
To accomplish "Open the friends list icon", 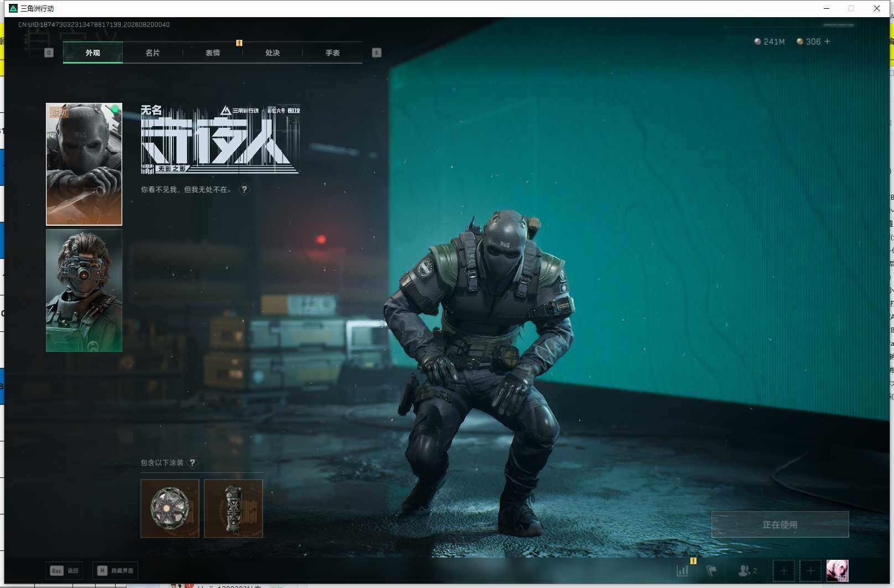I will coord(747,570).
